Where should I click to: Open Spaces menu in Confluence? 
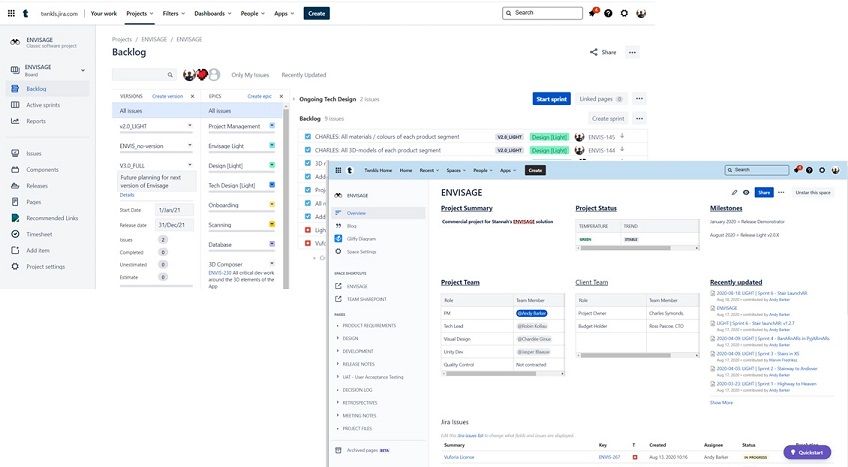[x=455, y=170]
